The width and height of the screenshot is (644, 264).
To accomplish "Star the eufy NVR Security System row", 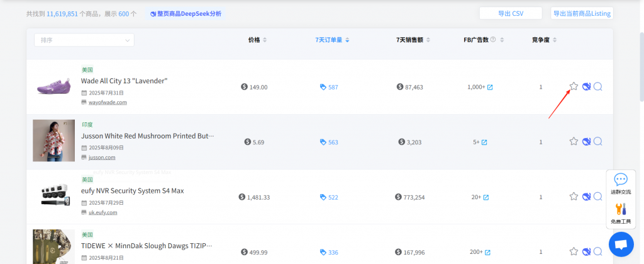I will tap(573, 197).
